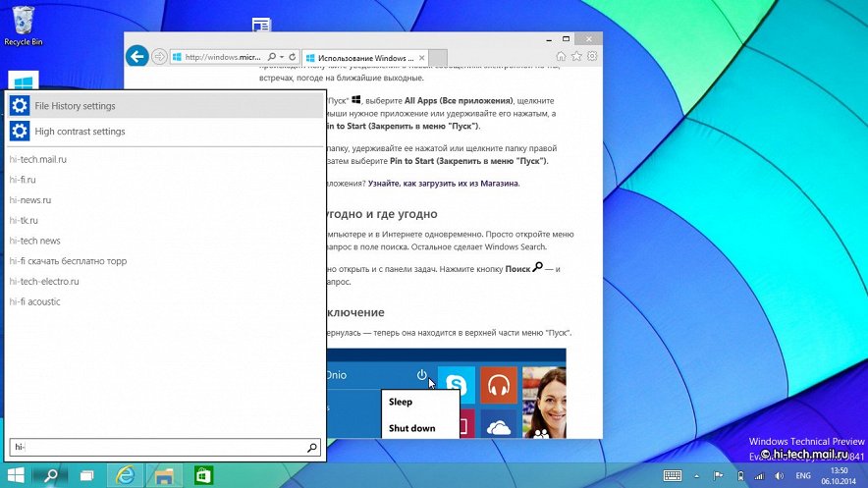
Task: Choose the hi-fi acoustic search suggestion
Action: click(x=34, y=301)
